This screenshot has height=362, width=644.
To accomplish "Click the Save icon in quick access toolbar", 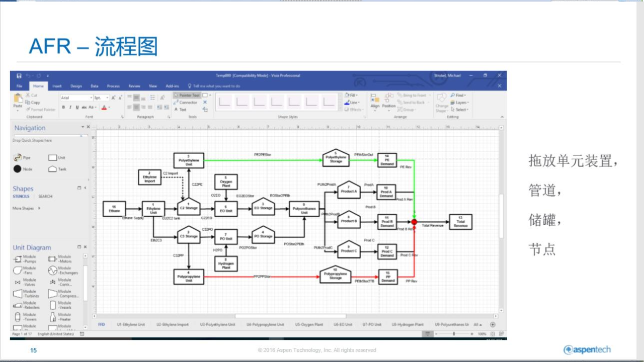I will pyautogui.click(x=19, y=75).
